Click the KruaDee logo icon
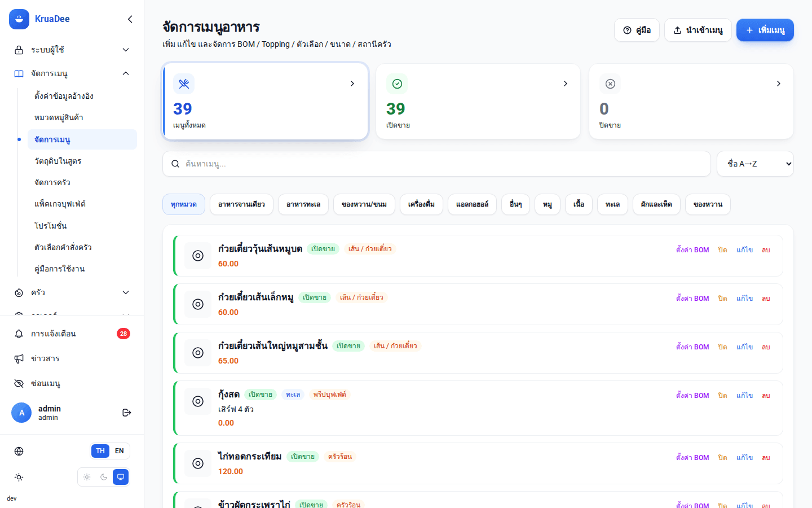 coord(19,19)
